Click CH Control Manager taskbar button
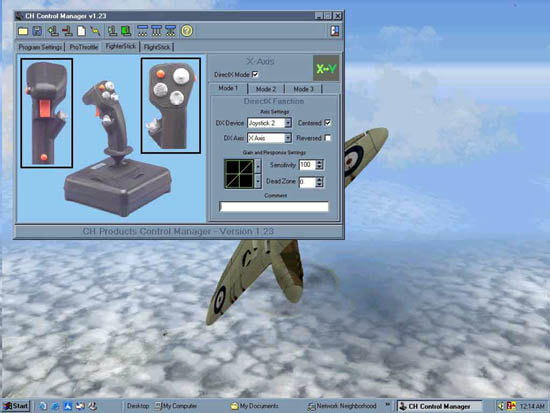 pyautogui.click(x=440, y=406)
